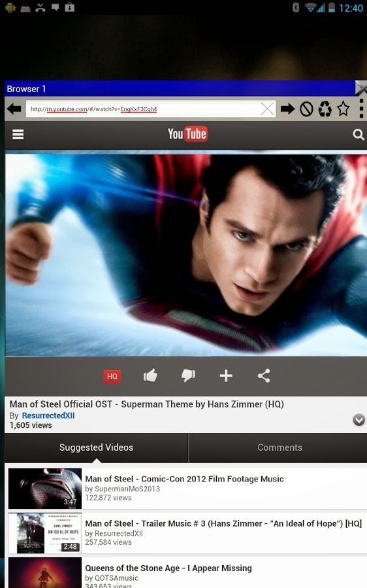
Task: Dislike video with thumbs down
Action: 188,376
